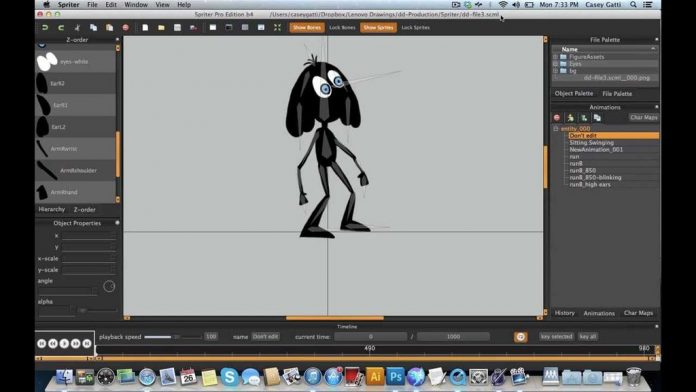
Task: Toggle the Show Bones button off
Action: [307, 28]
